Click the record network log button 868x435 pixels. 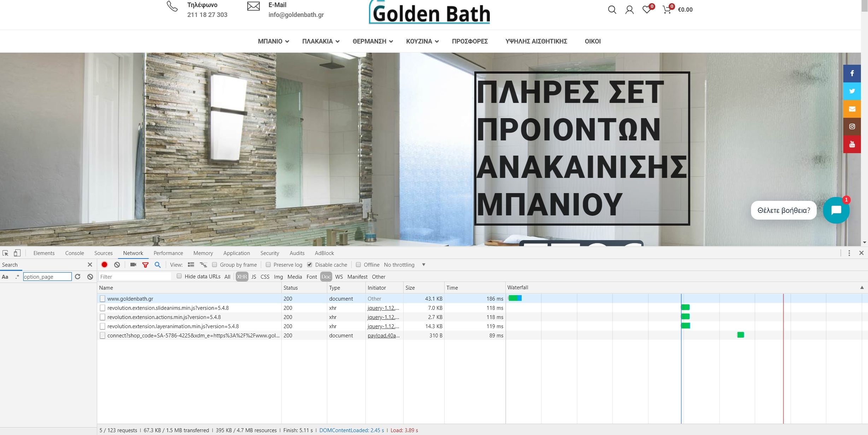(x=104, y=265)
